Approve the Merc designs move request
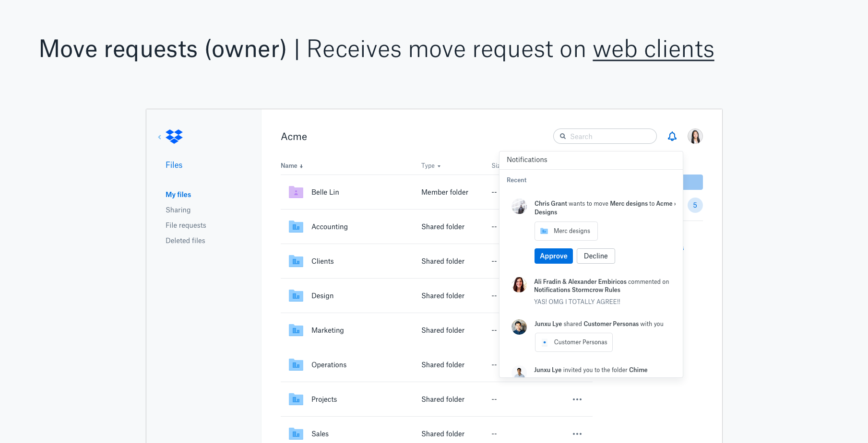 click(x=553, y=256)
